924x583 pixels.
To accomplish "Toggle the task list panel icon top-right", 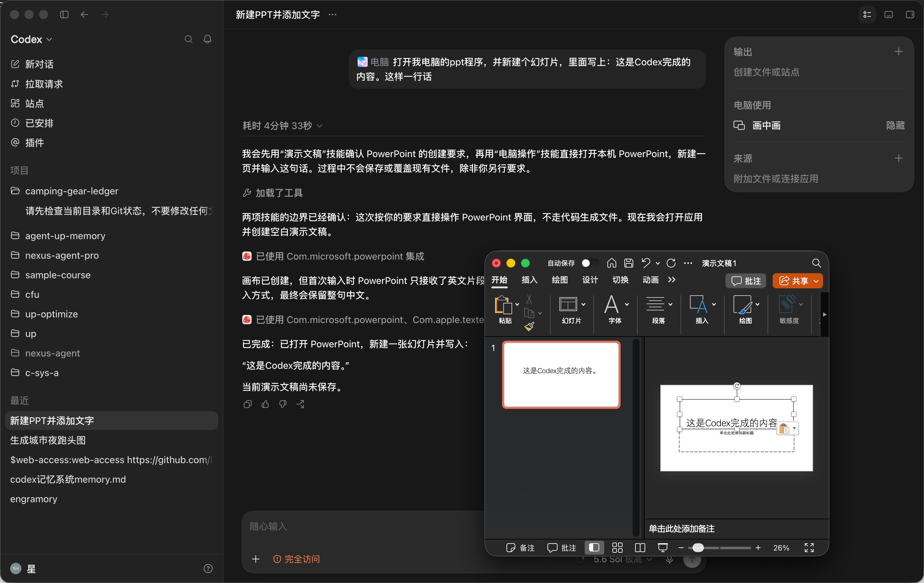I will [x=867, y=15].
